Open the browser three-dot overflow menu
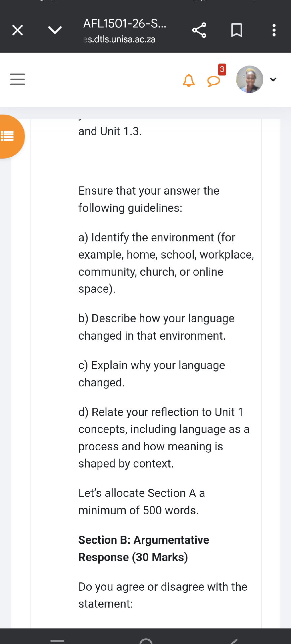 click(x=274, y=30)
